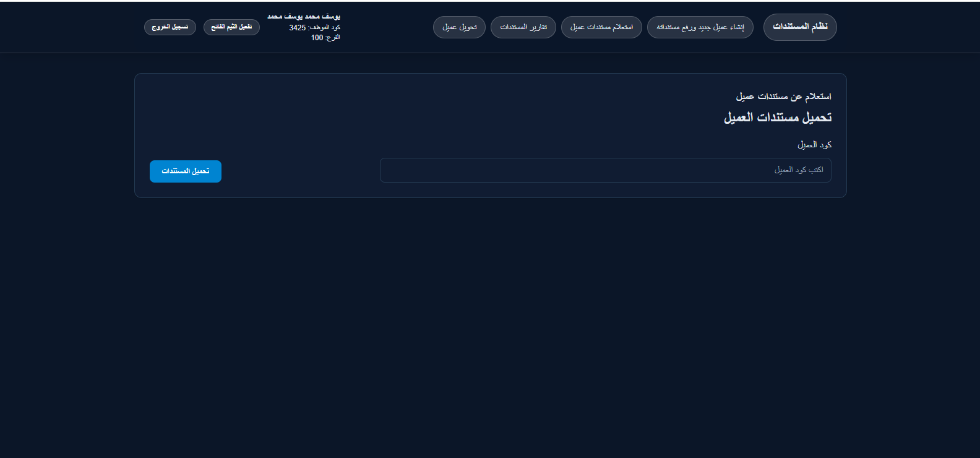Open the إنشاء عميل جديد ورفع مستنداته page

[x=700, y=27]
